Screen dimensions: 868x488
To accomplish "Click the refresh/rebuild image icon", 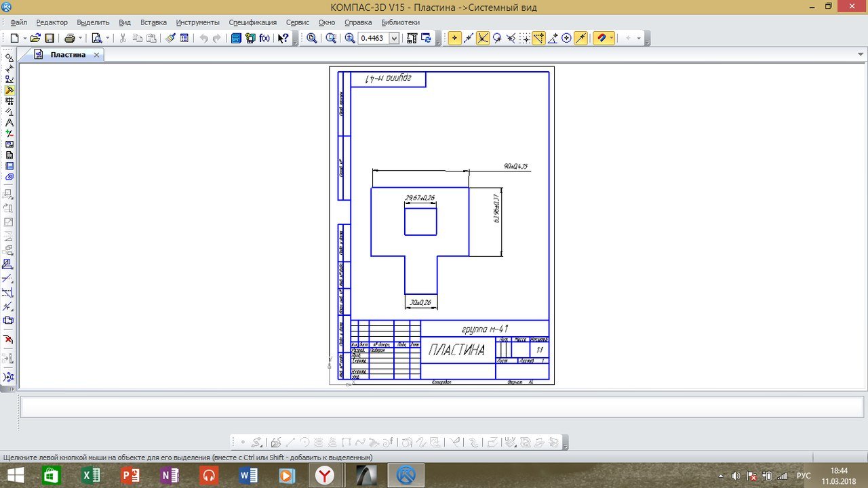I will [427, 39].
